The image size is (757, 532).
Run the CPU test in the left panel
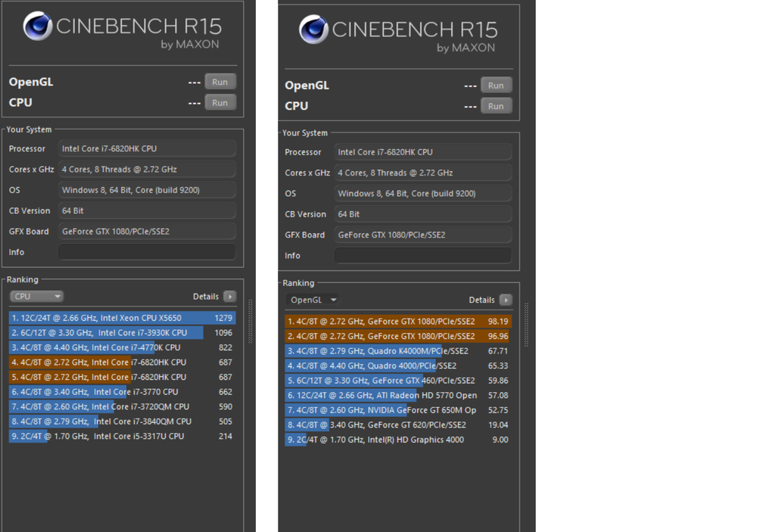220,102
